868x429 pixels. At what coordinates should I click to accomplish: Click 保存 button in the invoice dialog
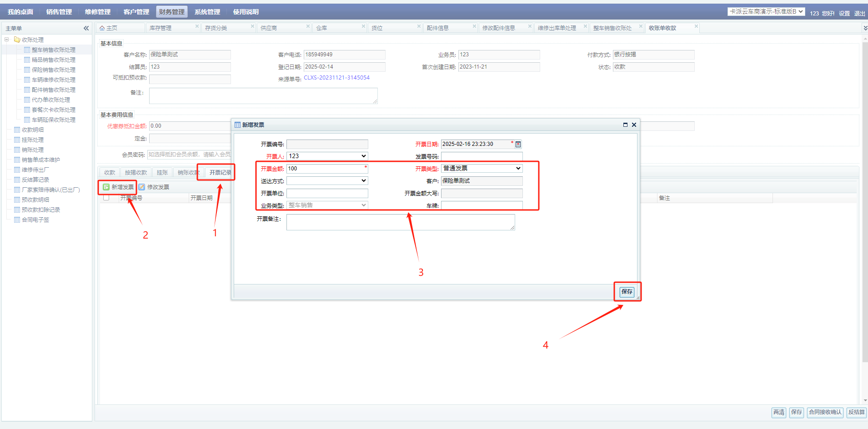[627, 292]
